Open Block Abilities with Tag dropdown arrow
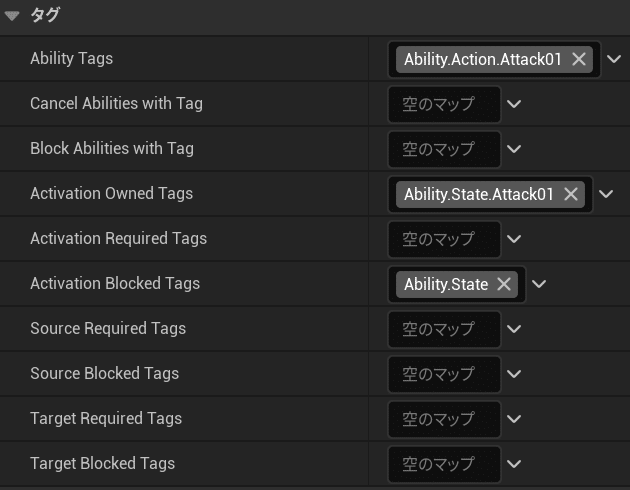The width and height of the screenshot is (630, 490). (514, 149)
